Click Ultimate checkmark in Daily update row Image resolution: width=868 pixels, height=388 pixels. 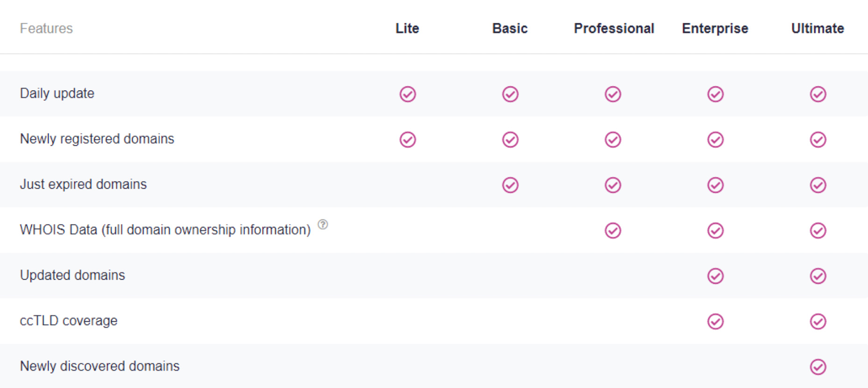[x=818, y=94]
